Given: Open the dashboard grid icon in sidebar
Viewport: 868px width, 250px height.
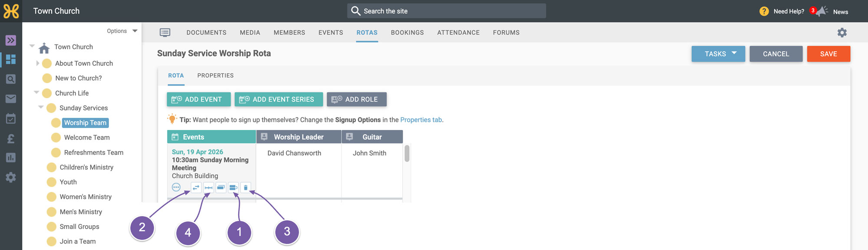Looking at the screenshot, I should point(11,59).
